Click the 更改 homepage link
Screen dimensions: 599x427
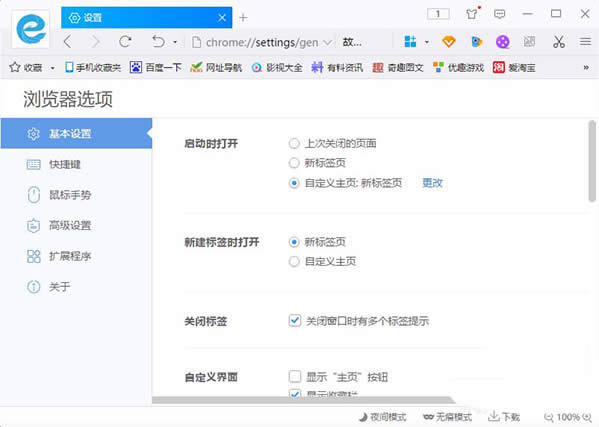tap(432, 183)
